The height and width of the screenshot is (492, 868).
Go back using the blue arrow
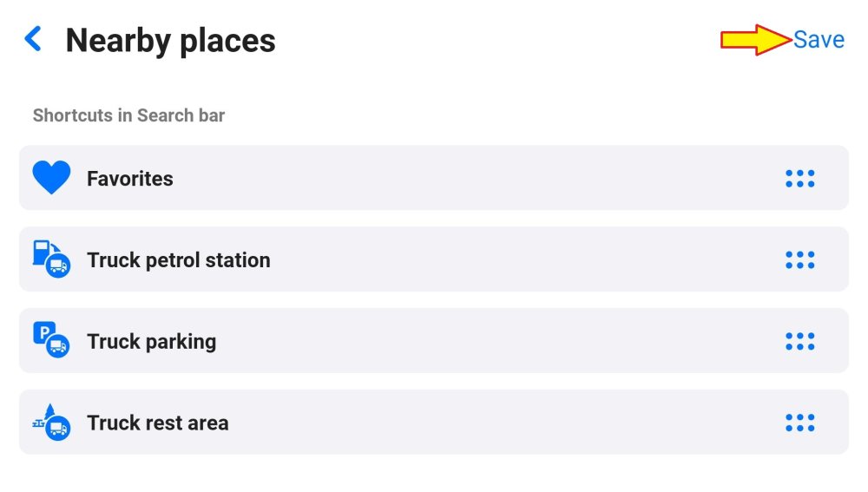point(33,39)
